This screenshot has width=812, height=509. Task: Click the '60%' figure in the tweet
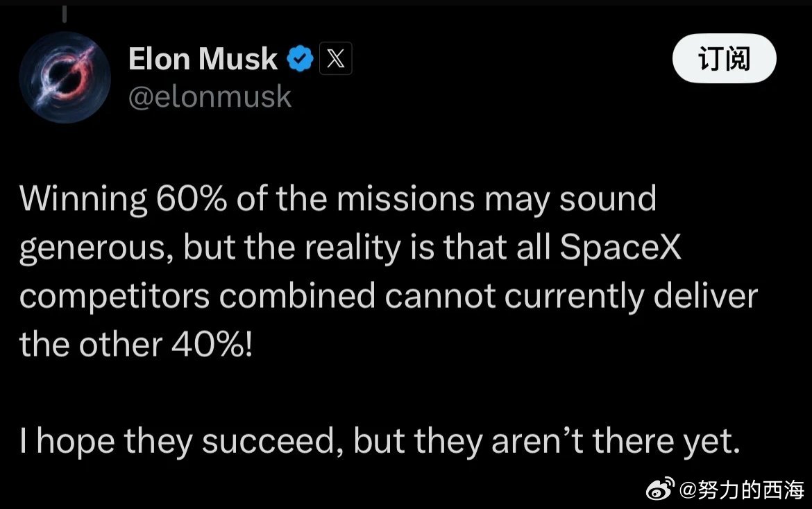pyautogui.click(x=191, y=199)
